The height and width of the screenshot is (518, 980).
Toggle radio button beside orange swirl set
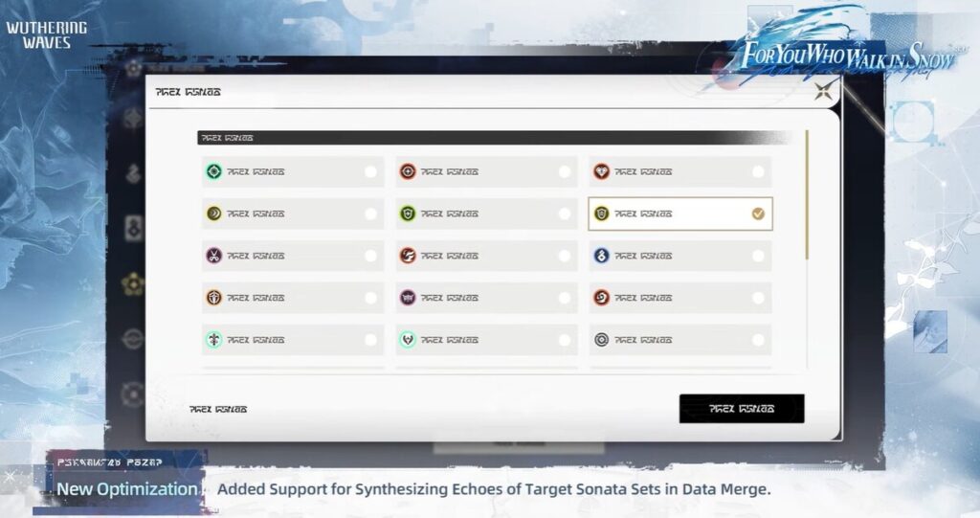(x=565, y=256)
